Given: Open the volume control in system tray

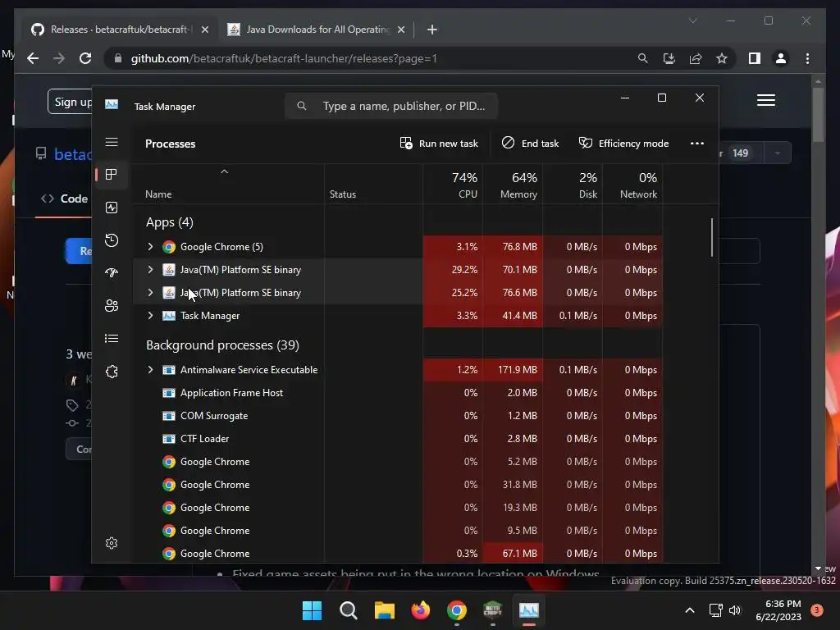Looking at the screenshot, I should click(x=734, y=610).
